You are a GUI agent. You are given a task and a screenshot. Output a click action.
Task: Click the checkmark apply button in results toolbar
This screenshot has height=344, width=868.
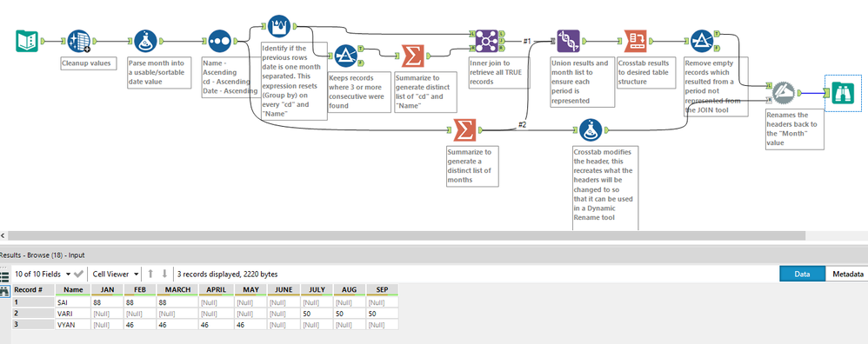(x=78, y=274)
